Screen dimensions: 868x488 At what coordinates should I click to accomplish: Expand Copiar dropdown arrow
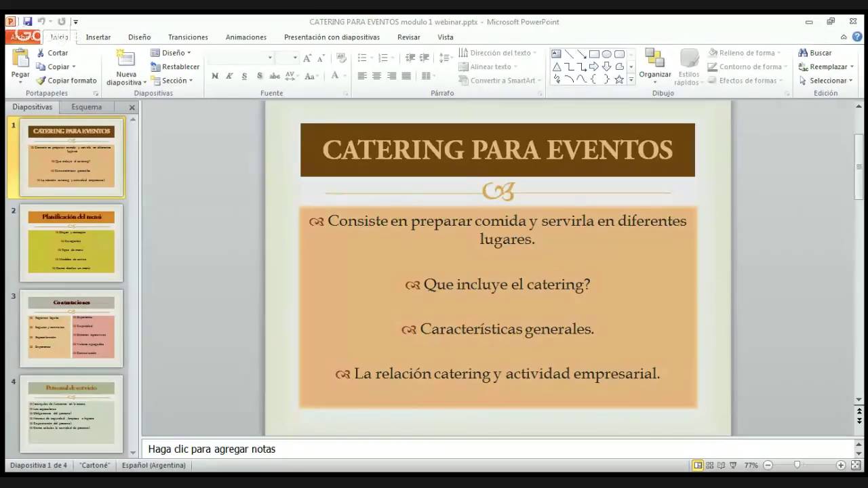tap(73, 67)
